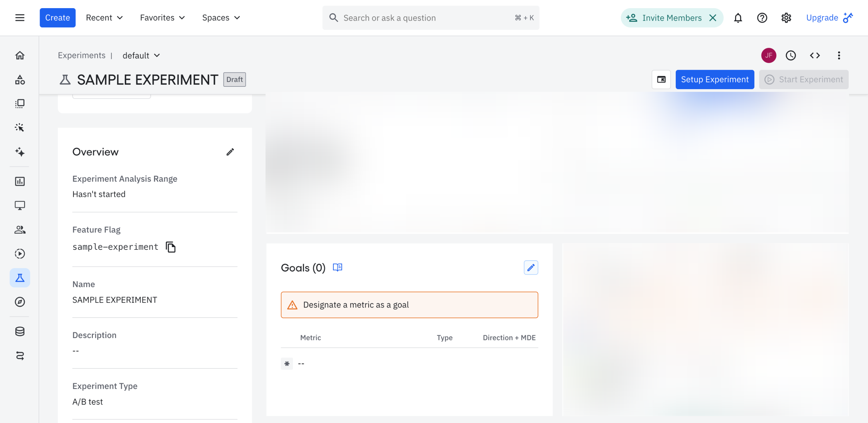This screenshot has height=423, width=868.
Task: Click the Home icon in sidebar
Action: tap(20, 55)
